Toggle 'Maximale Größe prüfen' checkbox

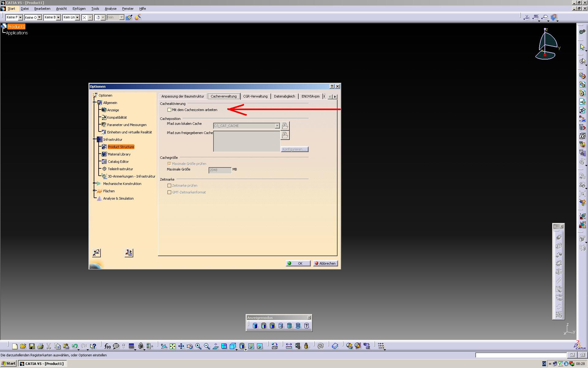coord(169,164)
